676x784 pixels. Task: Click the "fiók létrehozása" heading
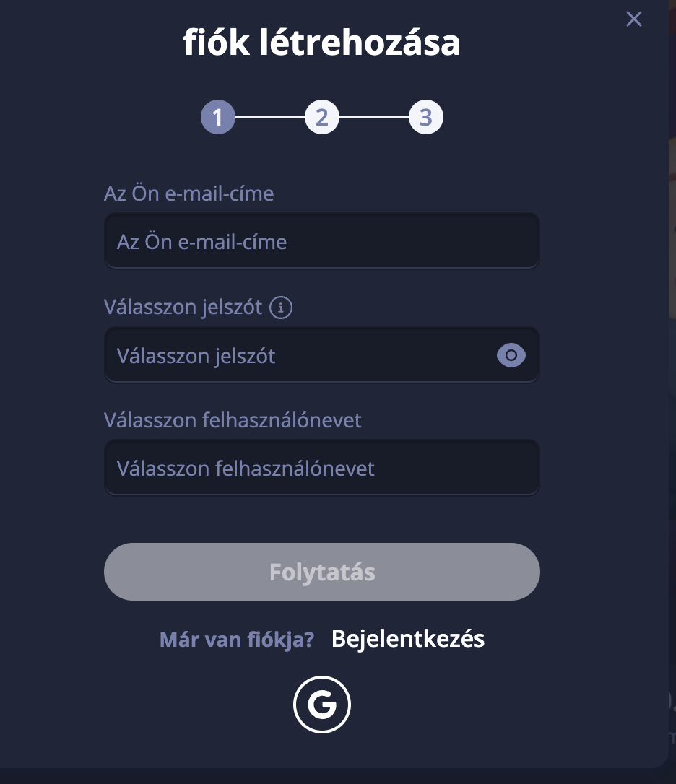(x=321, y=43)
